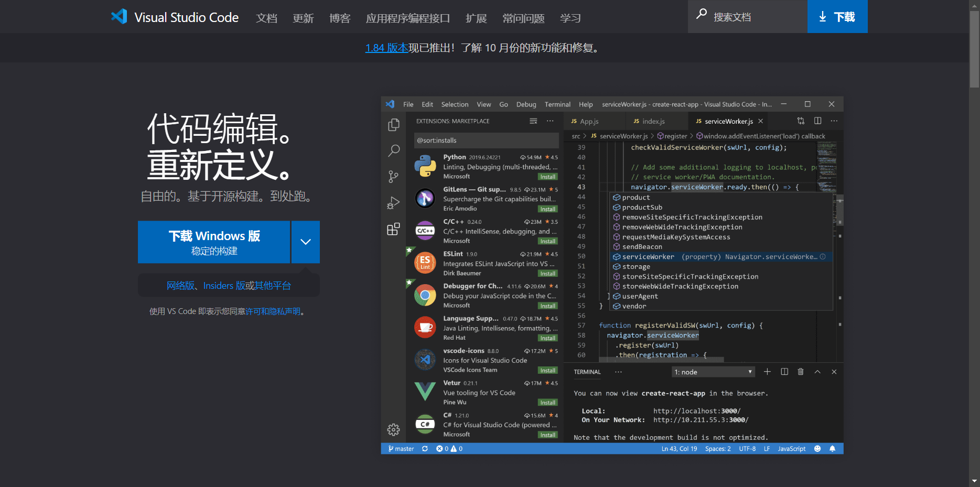Image resolution: width=980 pixels, height=487 pixels.
Task: Click the 'JavaScript' language mode in status bar
Action: point(792,449)
